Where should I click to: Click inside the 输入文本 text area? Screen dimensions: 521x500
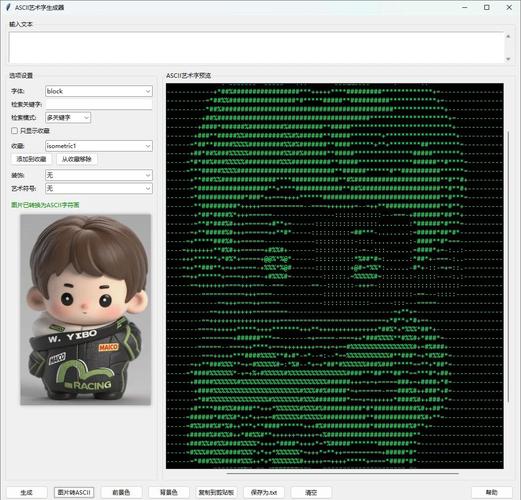coord(256,47)
